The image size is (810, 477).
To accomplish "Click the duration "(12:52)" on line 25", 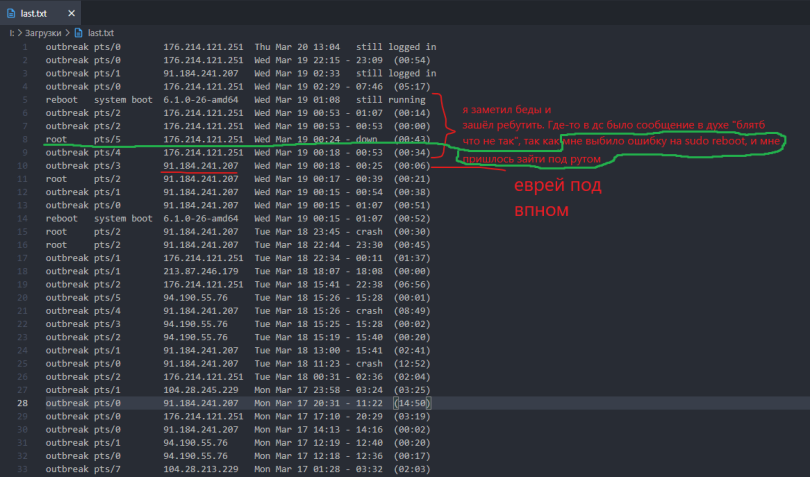I will 412,364.
